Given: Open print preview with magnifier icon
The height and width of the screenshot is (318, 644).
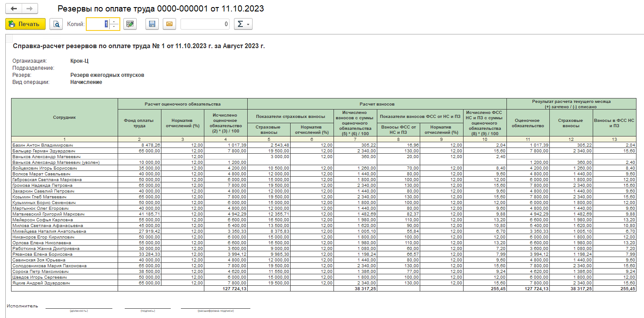Looking at the screenshot, I should pos(56,24).
